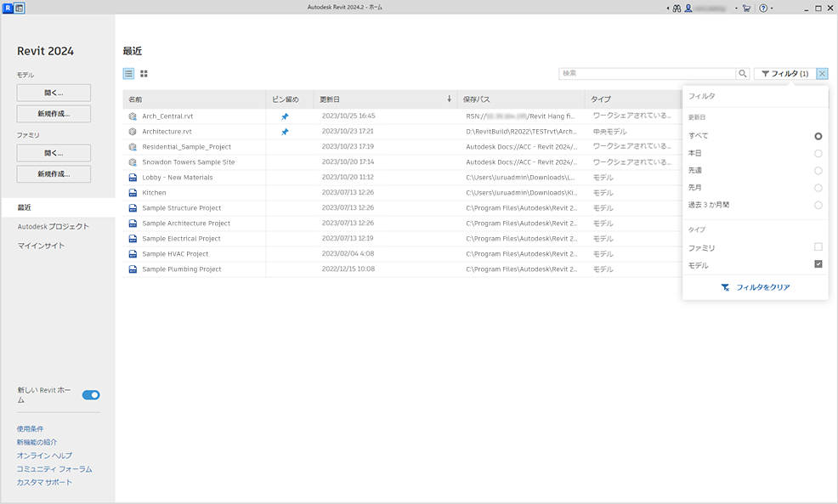Image resolution: width=838 pixels, height=504 pixels.
Task: Toggle the 新しい Revit ホーム switch
Action: pyautogui.click(x=91, y=395)
